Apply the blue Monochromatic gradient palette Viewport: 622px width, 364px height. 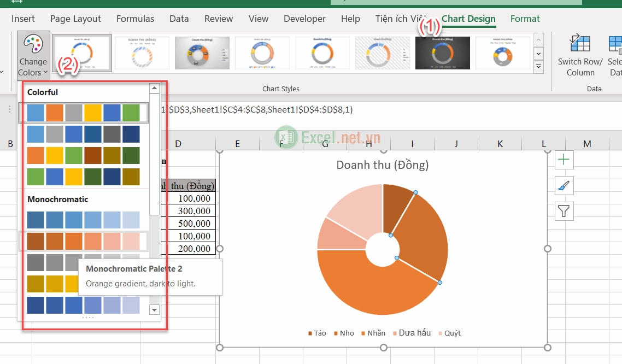pyautogui.click(x=83, y=220)
